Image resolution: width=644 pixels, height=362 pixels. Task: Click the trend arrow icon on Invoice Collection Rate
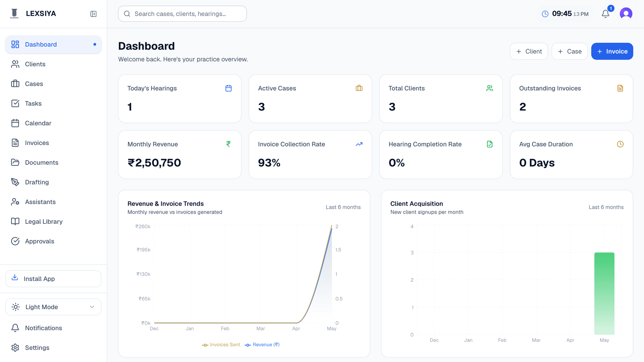(359, 144)
